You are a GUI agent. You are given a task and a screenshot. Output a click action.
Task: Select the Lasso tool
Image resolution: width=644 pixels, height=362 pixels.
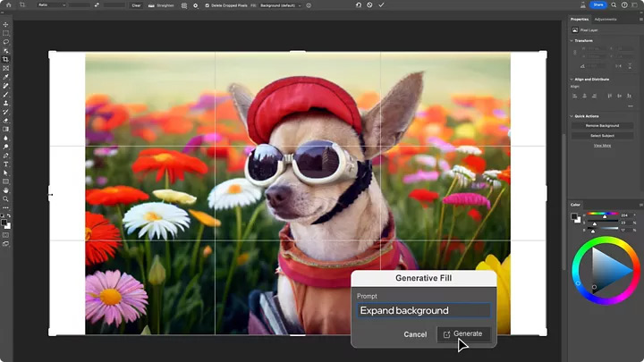[6, 41]
